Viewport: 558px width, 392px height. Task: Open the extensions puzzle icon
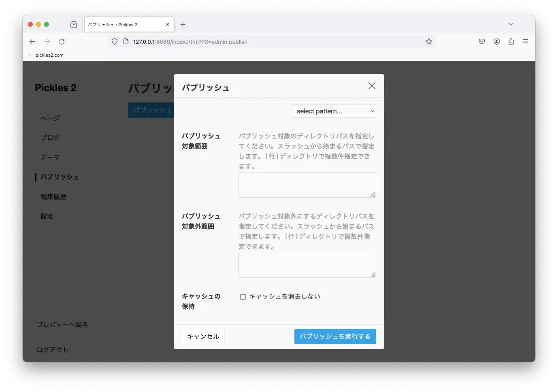pyautogui.click(x=511, y=42)
